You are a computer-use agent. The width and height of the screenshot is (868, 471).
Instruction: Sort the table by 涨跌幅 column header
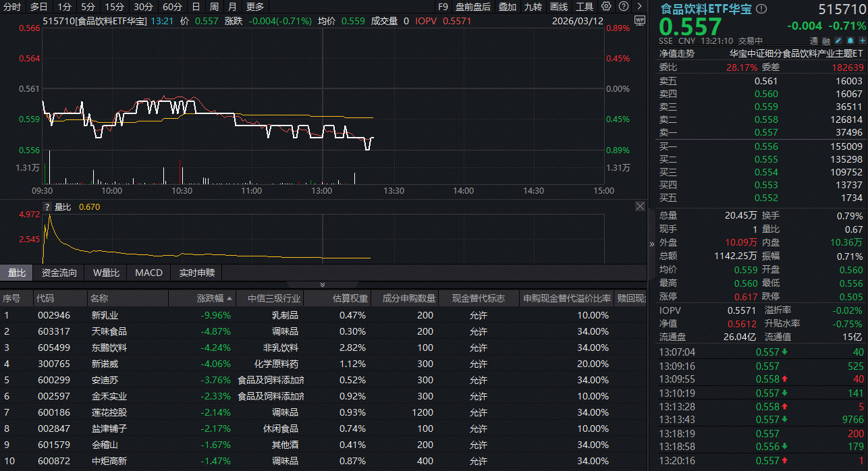pyautogui.click(x=214, y=298)
